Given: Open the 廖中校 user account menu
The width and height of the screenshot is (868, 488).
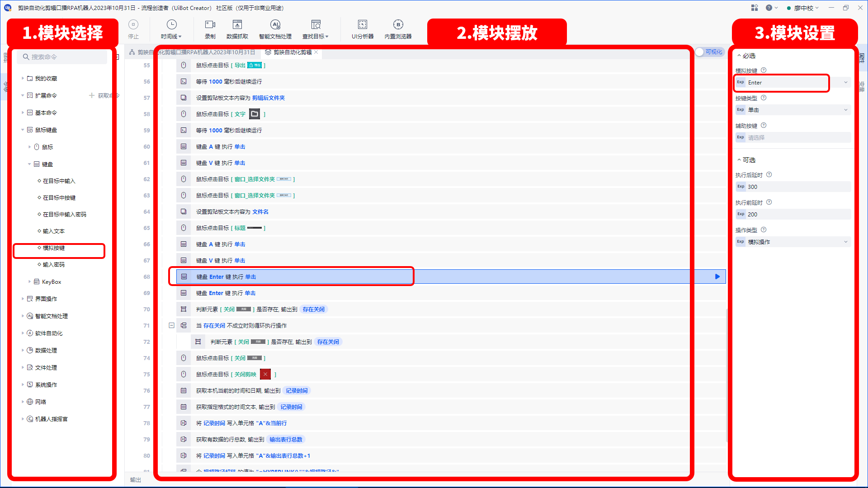Looking at the screenshot, I should point(803,8).
